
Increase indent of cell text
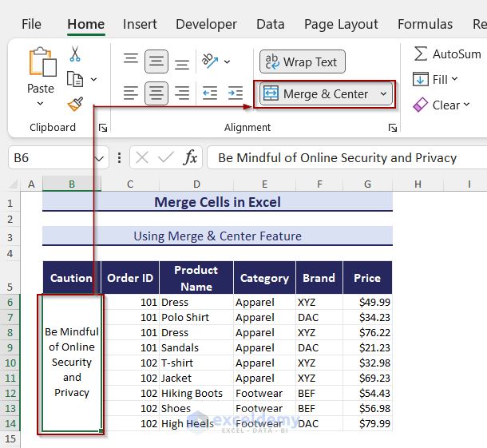[x=235, y=93]
